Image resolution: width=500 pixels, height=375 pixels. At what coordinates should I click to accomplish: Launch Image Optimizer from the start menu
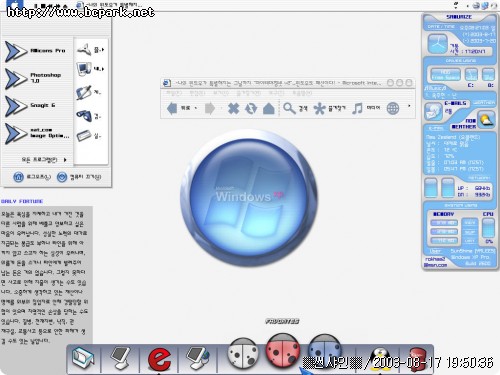pyautogui.click(x=36, y=133)
